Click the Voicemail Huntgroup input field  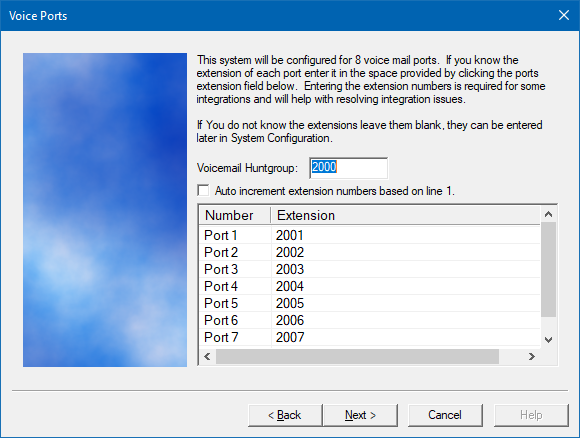click(348, 168)
